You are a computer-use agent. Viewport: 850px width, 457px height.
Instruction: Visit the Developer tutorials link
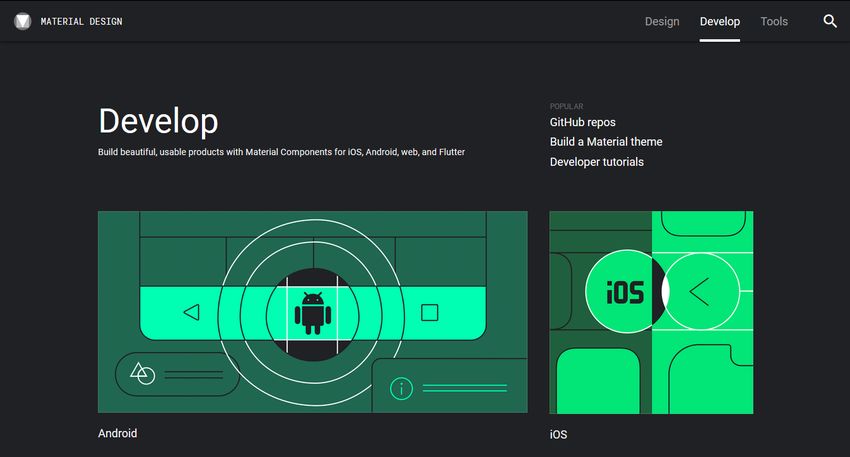coord(597,162)
